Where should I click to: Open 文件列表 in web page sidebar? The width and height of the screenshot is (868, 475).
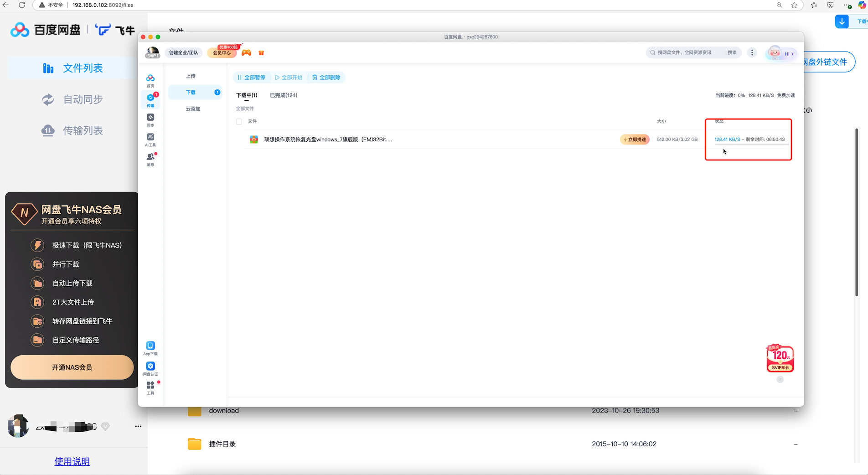(x=73, y=68)
